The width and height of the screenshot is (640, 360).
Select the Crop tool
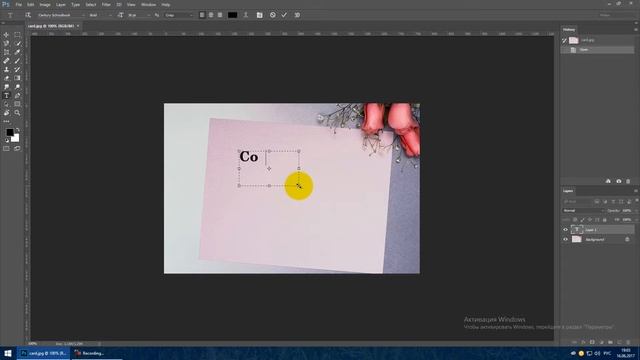(x=6, y=52)
